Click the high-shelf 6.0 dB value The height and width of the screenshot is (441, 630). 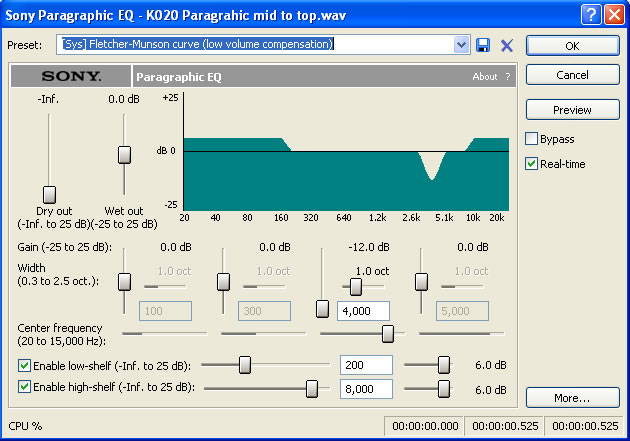click(x=491, y=390)
